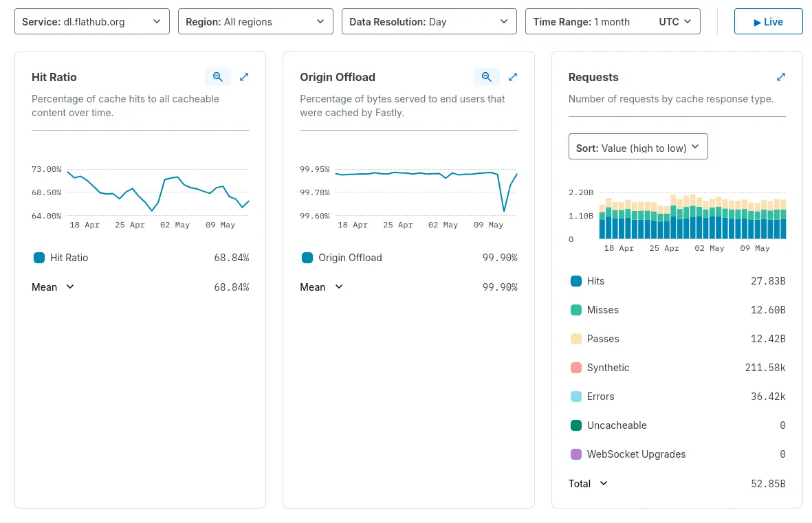The height and width of the screenshot is (523, 812).
Task: Select the Hits value 27.83B
Action: pos(768,281)
